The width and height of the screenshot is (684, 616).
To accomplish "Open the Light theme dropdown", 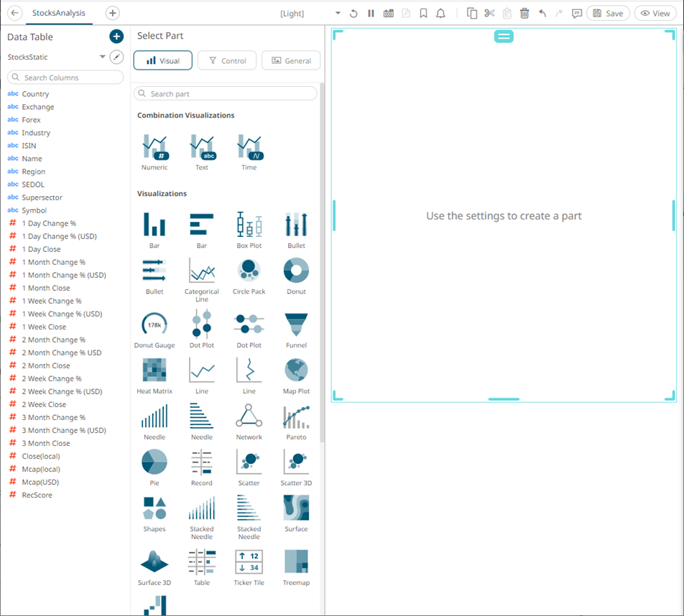I will 338,14.
